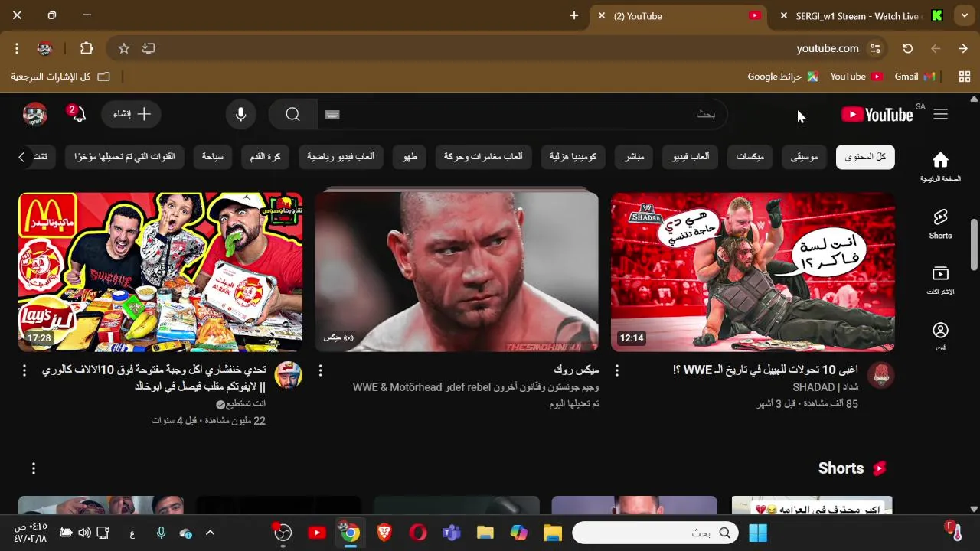
Task: Open the اغبى 10 تحولات للهييل video title
Action: click(766, 370)
